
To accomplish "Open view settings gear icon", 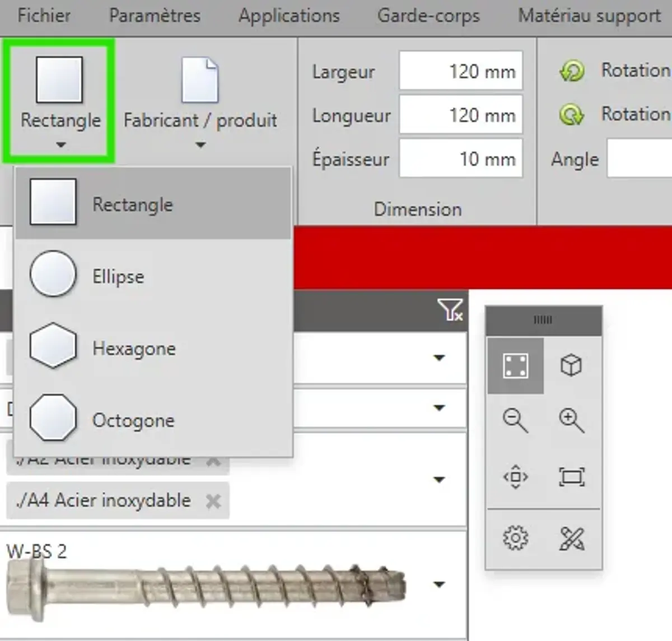I will click(515, 538).
